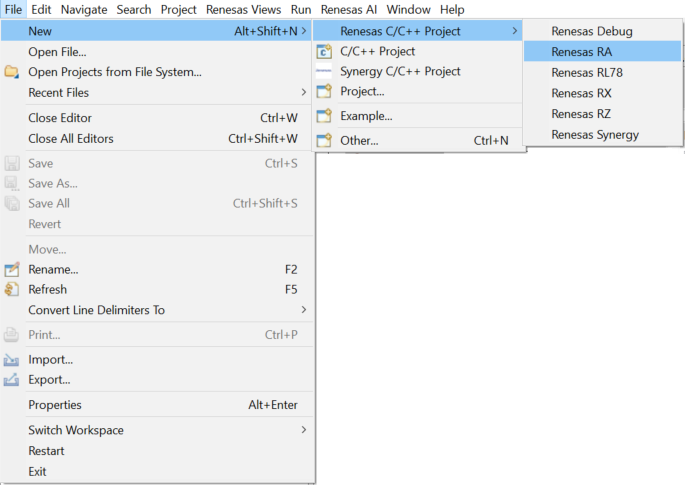The width and height of the screenshot is (685, 485).
Task: Expand Convert Line Delimiters To arrow
Action: [x=304, y=309]
